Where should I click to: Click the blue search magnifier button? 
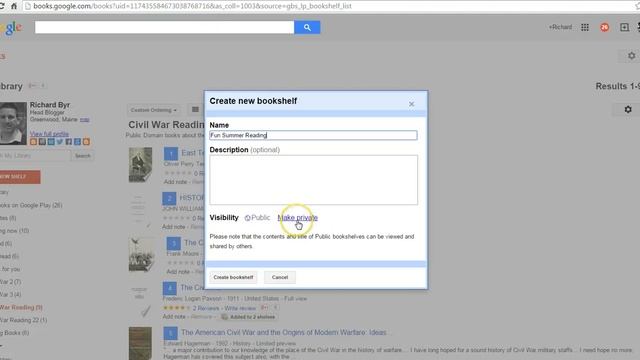pos(307,27)
